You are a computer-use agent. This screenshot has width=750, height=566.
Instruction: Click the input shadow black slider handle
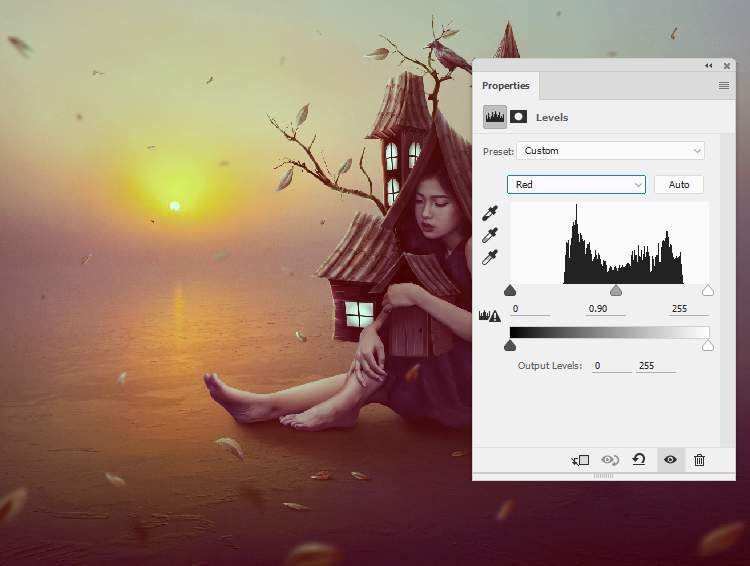pyautogui.click(x=510, y=290)
